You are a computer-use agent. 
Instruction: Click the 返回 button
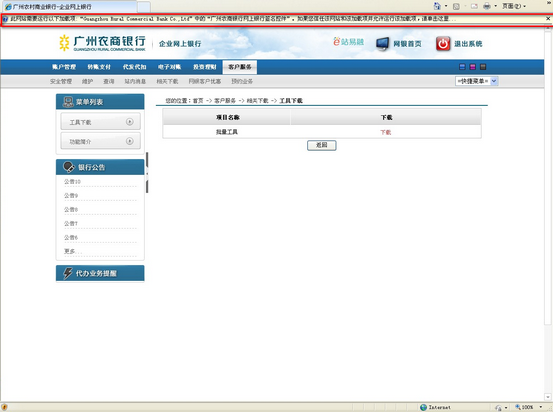coord(322,145)
